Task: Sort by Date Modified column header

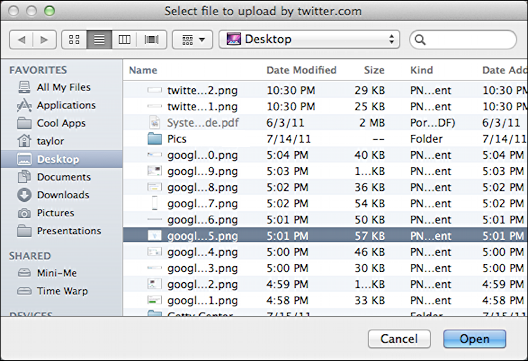Action: coord(301,70)
